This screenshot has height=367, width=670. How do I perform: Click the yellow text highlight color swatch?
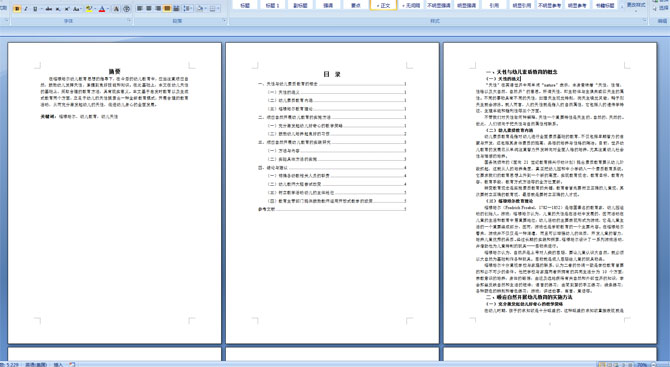89,9
